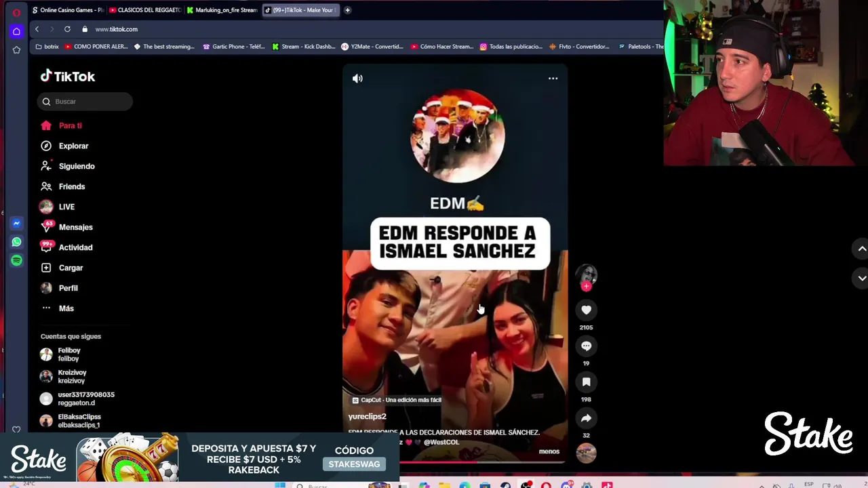
Task: Switch to Online Casino Games tab
Action: click(67, 10)
